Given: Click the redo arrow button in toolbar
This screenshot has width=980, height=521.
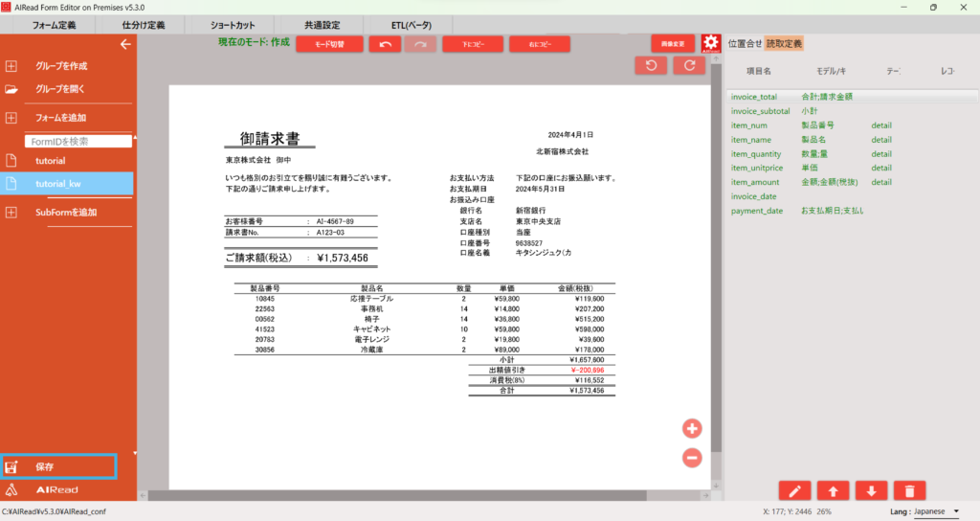Looking at the screenshot, I should (419, 44).
